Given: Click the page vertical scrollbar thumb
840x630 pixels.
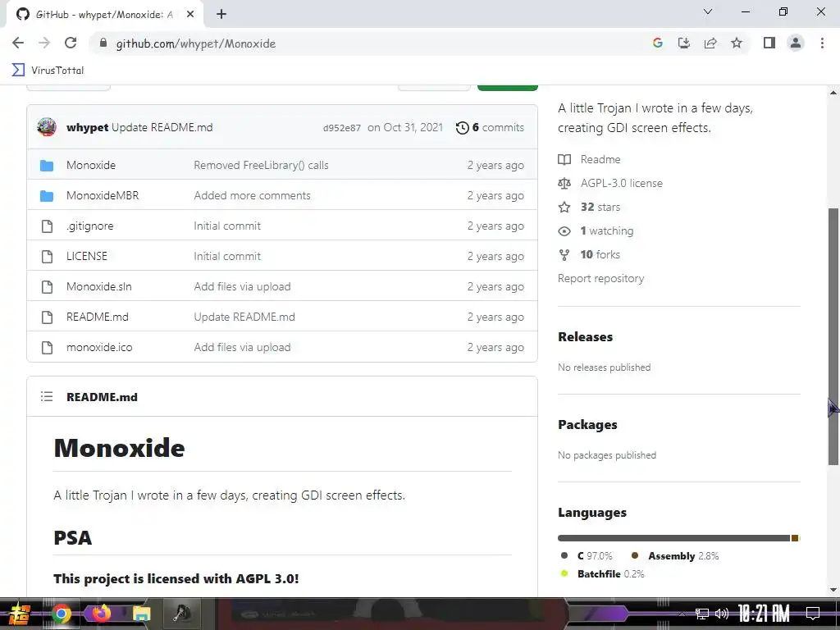Looking at the screenshot, I should [x=833, y=336].
